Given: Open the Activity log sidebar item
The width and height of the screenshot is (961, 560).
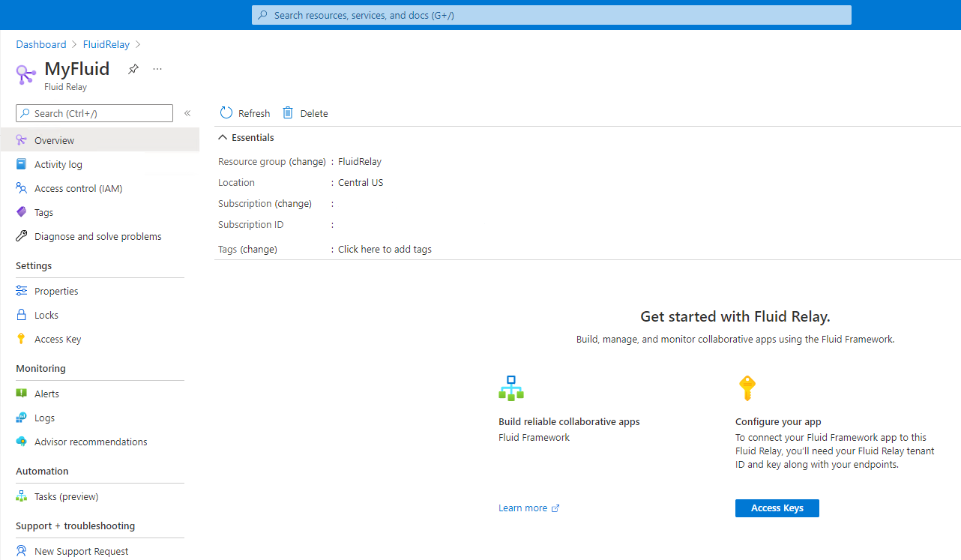Looking at the screenshot, I should [x=58, y=163].
